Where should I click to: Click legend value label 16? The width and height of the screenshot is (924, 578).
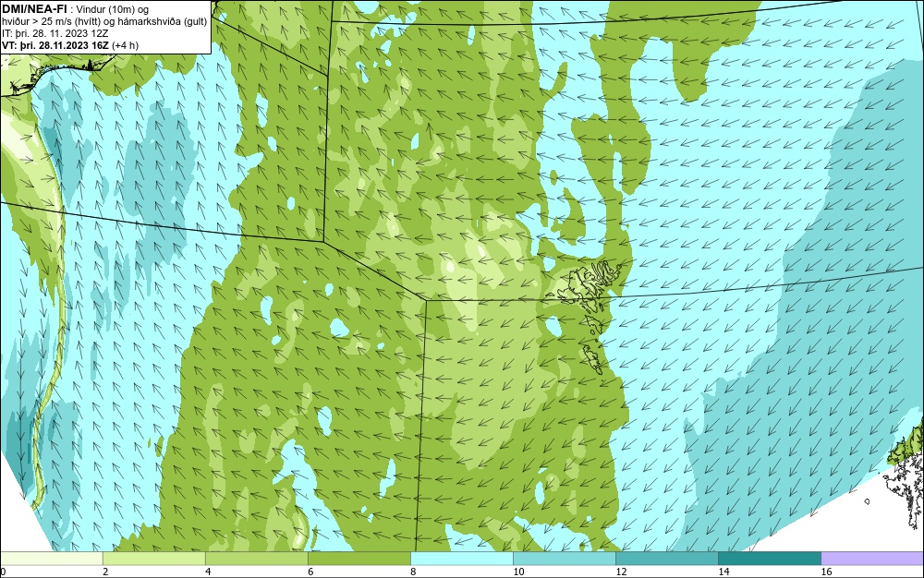click(x=826, y=572)
